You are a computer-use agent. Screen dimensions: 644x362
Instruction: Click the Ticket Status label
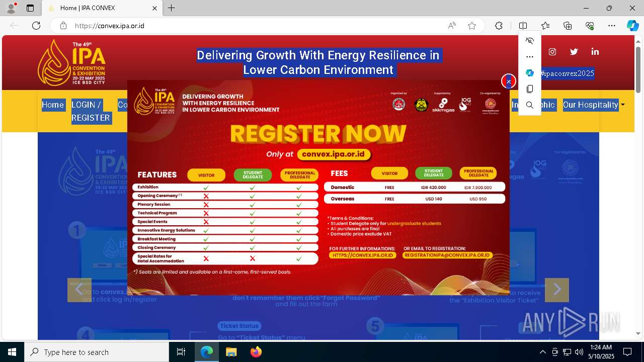pos(239,326)
